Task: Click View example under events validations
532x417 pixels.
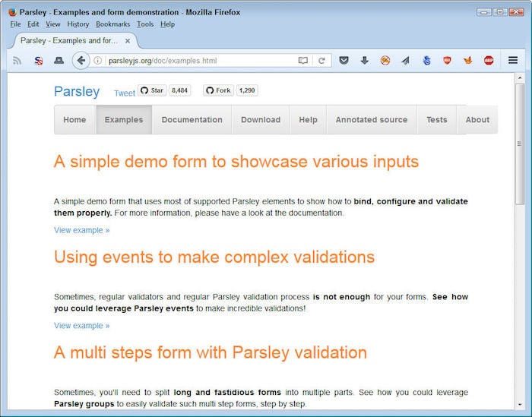Action: point(82,326)
